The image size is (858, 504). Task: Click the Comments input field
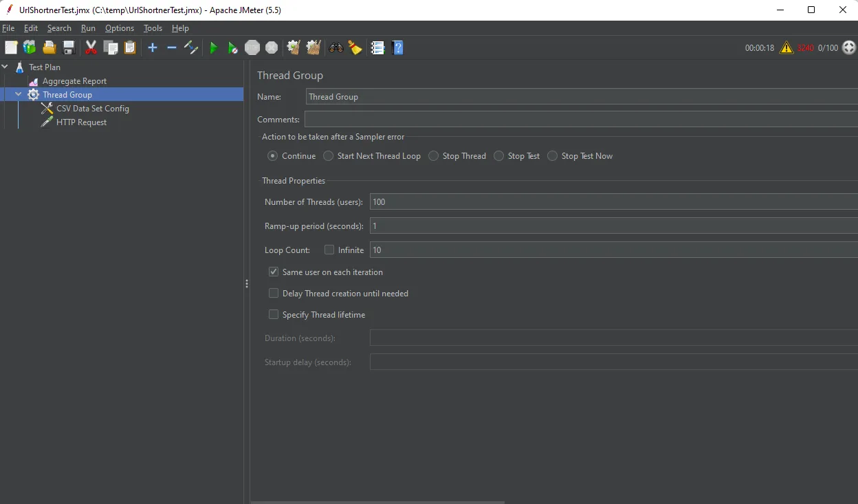pyautogui.click(x=581, y=120)
